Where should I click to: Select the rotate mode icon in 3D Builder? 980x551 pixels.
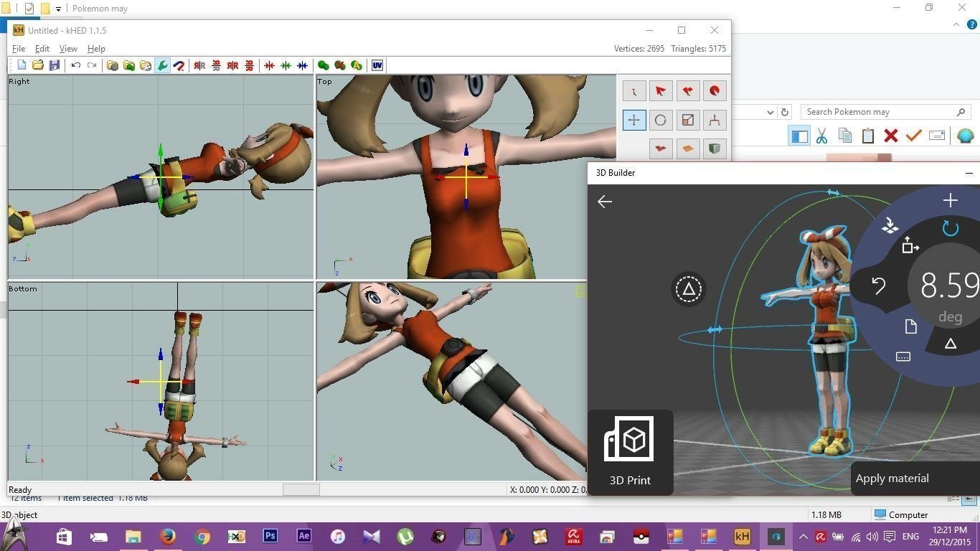[x=951, y=229]
